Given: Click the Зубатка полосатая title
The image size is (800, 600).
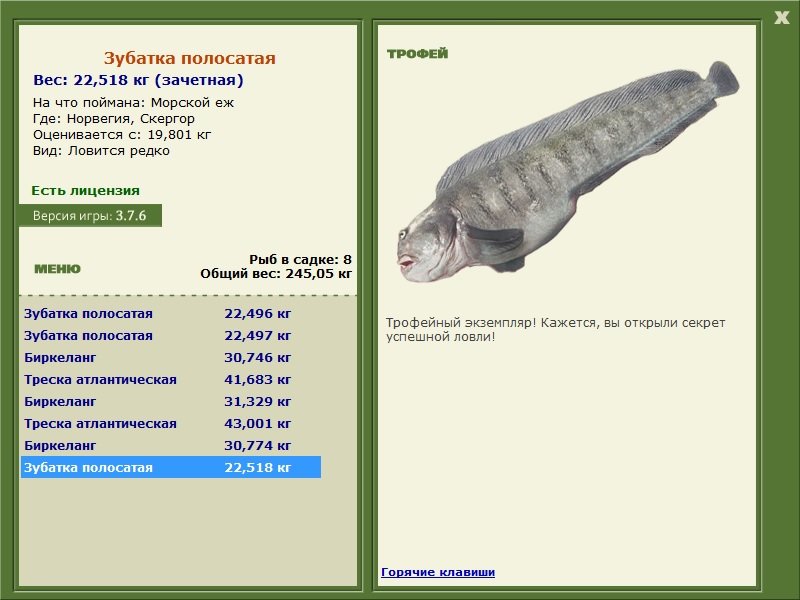Looking at the screenshot, I should [x=190, y=58].
